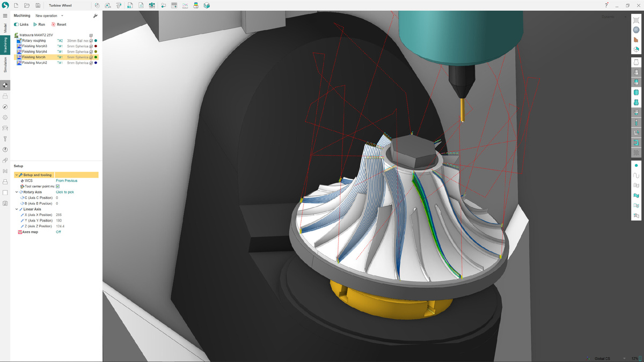Click the teal 3D cube toolbar icon

coord(207,5)
